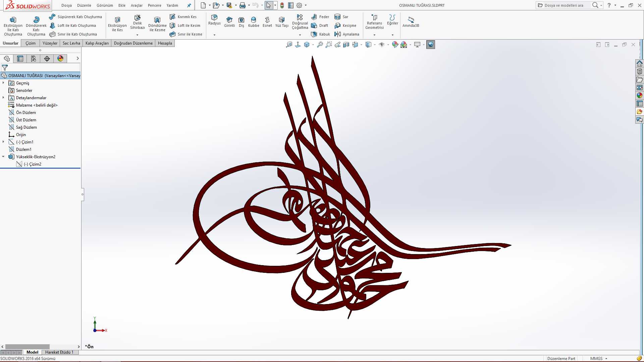Select the Kesişme intersect tool
644x362 pixels.
tap(345, 25)
